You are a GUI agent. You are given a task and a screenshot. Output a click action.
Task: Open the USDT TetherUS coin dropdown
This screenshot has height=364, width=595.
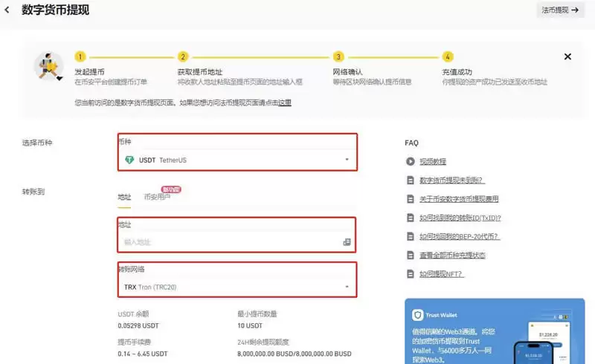(x=237, y=160)
